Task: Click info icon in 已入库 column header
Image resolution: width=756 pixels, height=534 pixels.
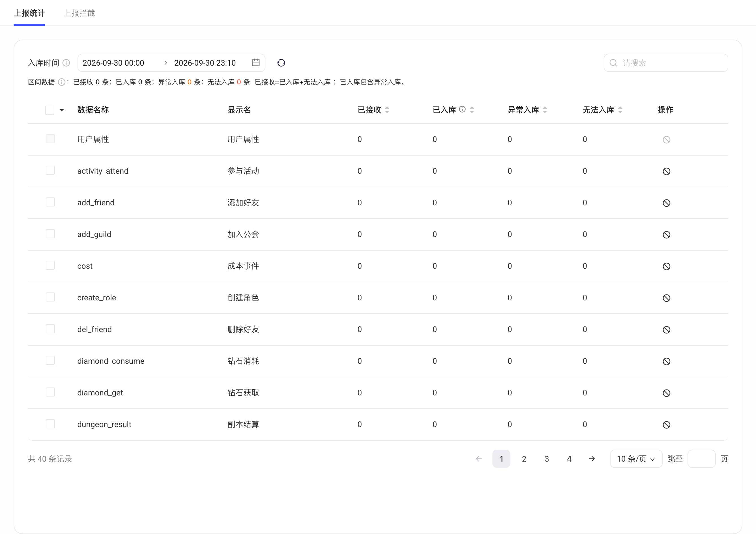Action: (x=462, y=109)
